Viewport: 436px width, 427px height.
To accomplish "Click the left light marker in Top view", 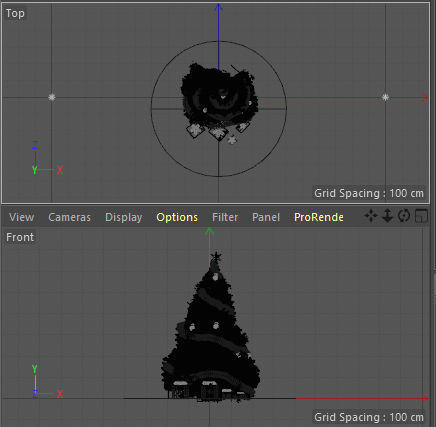I will [52, 97].
